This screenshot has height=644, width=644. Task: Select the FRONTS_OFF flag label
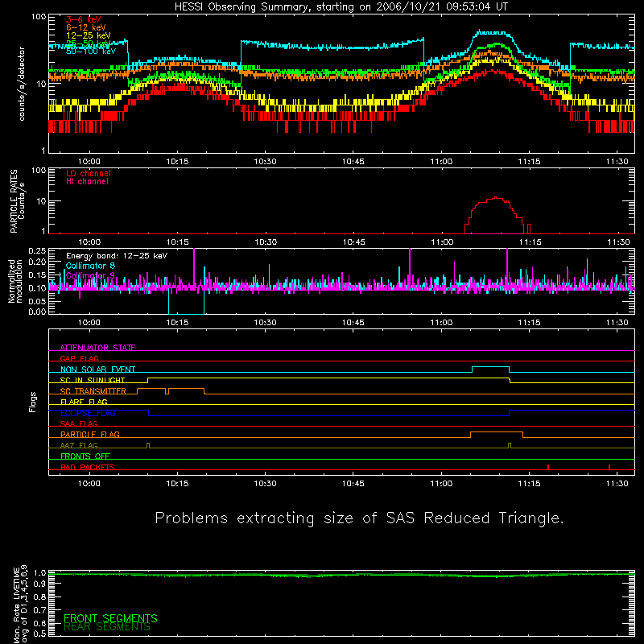tap(85, 456)
